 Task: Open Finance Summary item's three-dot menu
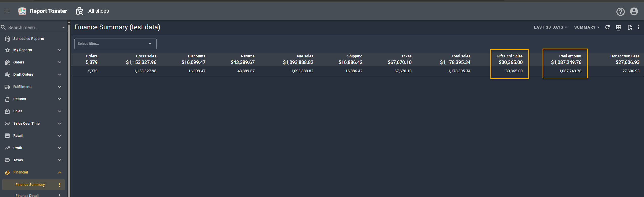(x=59, y=185)
